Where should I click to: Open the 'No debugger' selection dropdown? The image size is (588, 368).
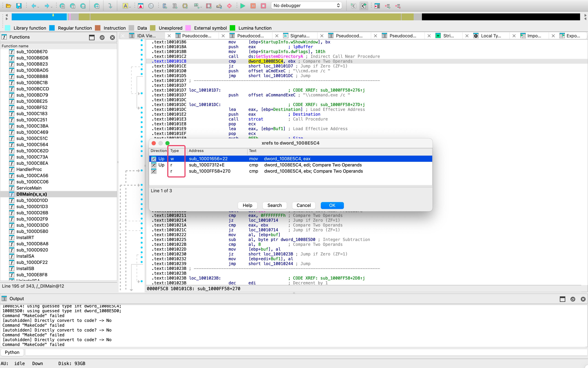point(307,5)
